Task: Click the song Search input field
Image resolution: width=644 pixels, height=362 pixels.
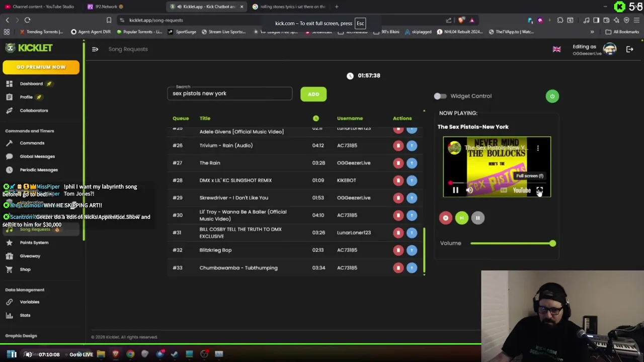Action: click(x=229, y=94)
